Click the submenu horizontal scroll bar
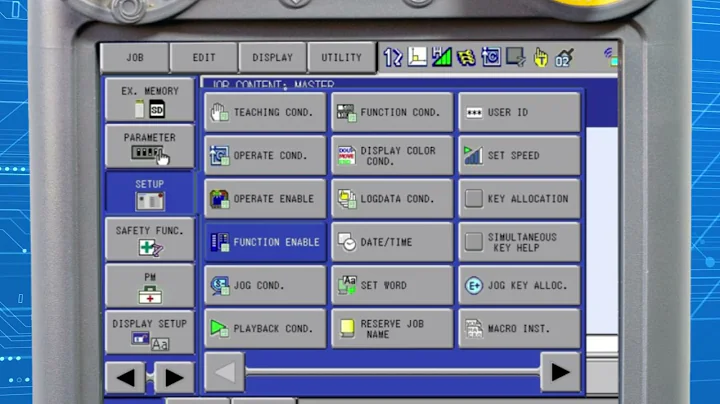Screen dimensions: 720x404 tap(393, 372)
